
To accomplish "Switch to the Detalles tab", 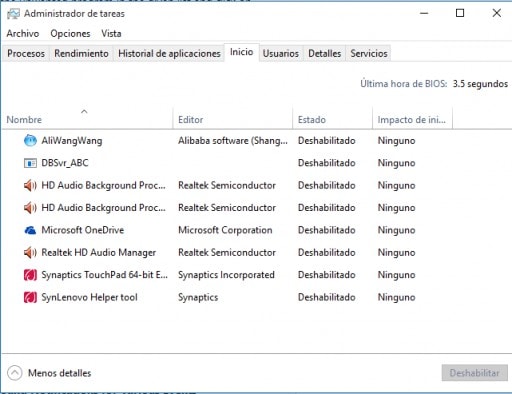I will [x=325, y=53].
